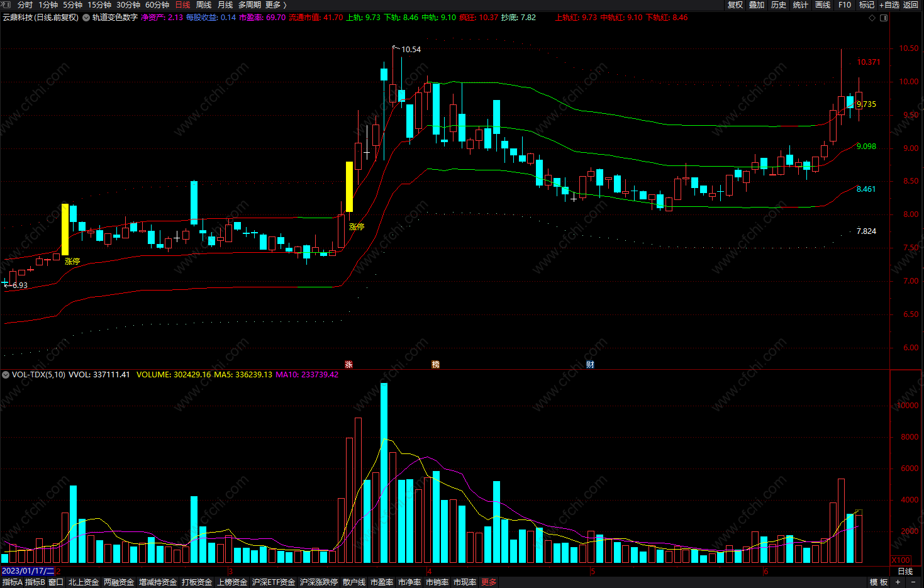Click the plus zoom-in icon at bottom-right
Screen dimensions: 924x588
click(898, 582)
